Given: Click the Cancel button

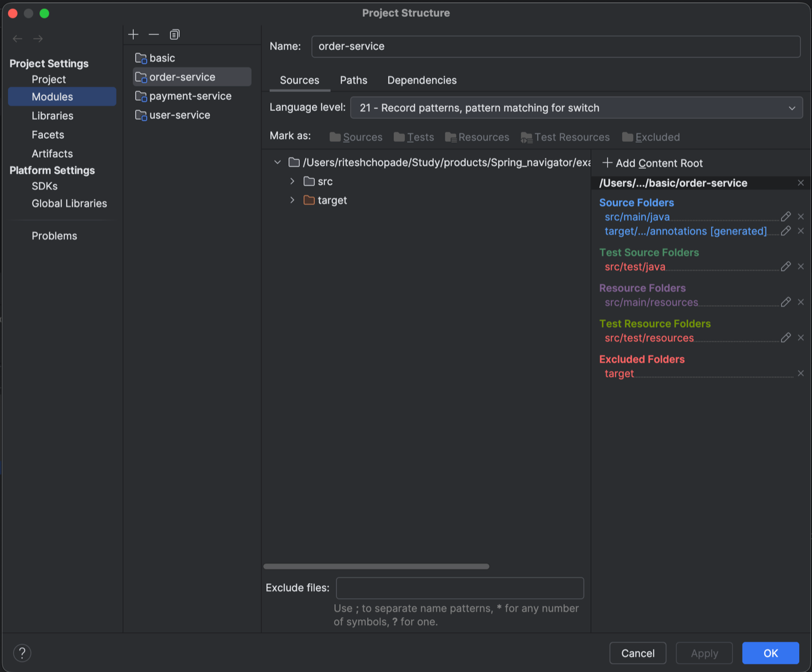Looking at the screenshot, I should [638, 653].
